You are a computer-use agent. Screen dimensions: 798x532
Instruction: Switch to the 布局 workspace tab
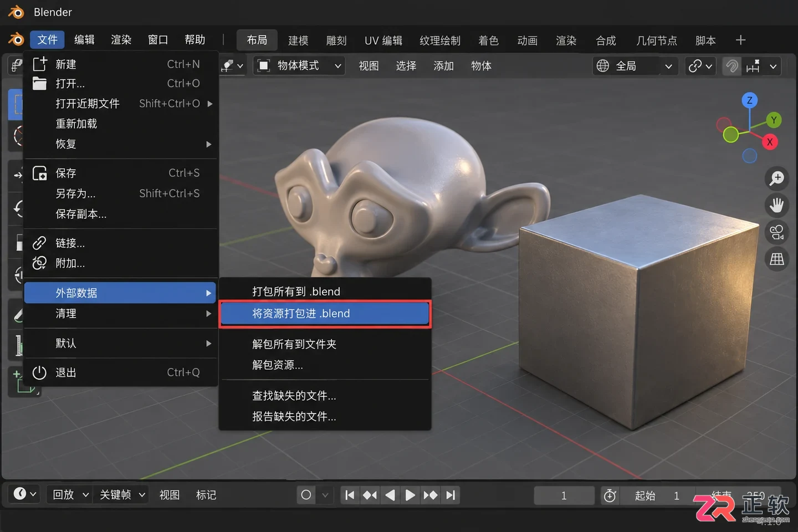[x=257, y=40]
